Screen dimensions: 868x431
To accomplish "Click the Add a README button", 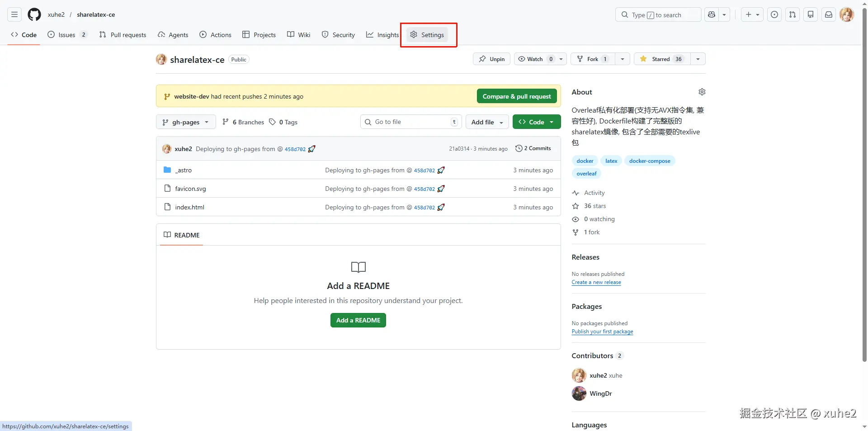I will 358,320.
